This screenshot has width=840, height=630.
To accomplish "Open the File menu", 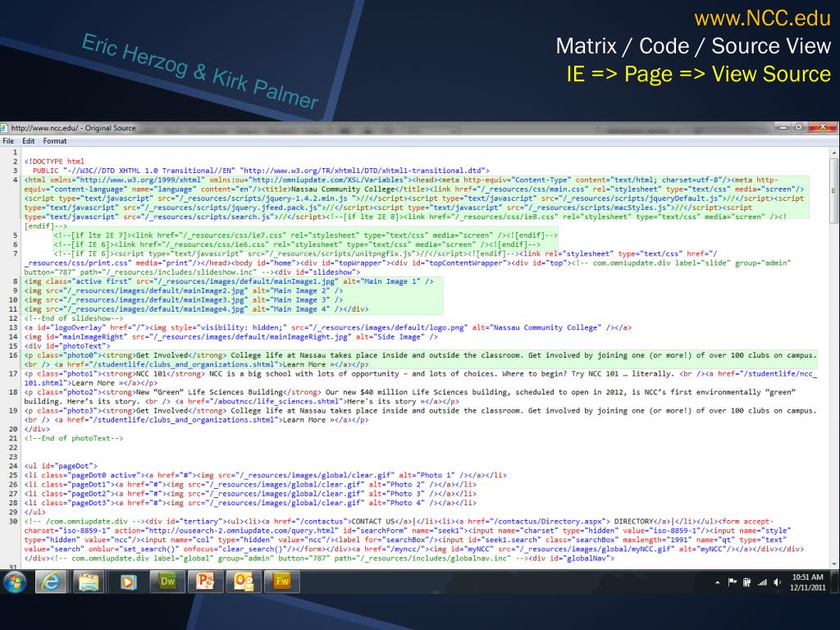I will pos(8,141).
